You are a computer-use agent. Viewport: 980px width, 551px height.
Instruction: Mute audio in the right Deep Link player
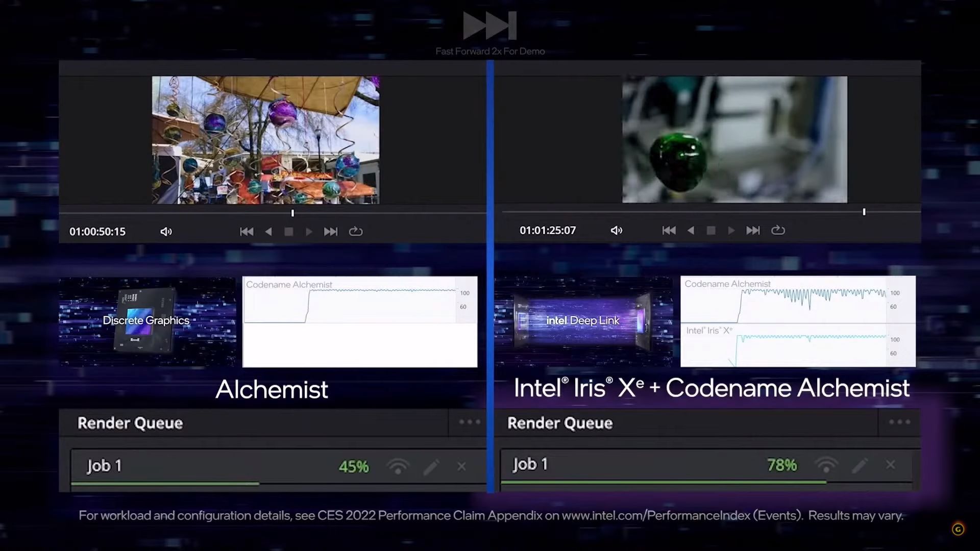point(617,231)
